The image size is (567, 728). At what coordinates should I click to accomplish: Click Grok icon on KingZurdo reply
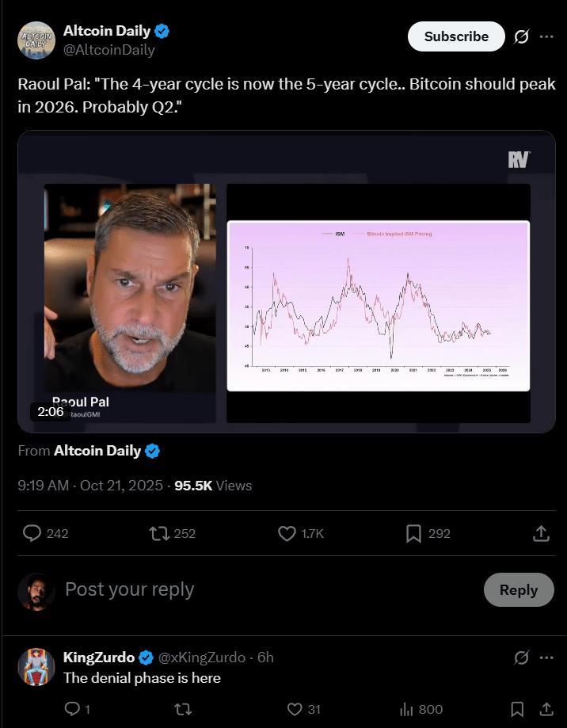pos(521,657)
